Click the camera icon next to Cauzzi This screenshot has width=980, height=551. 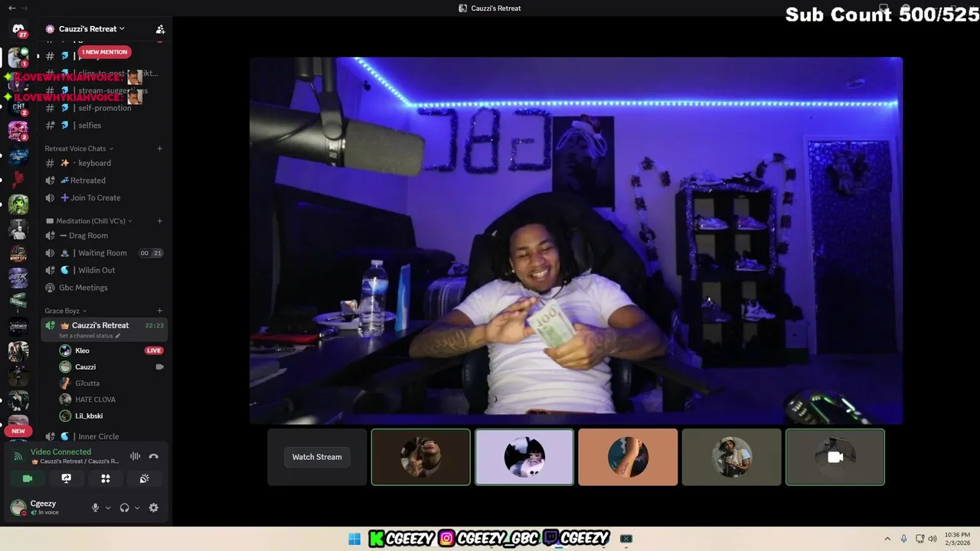(159, 367)
